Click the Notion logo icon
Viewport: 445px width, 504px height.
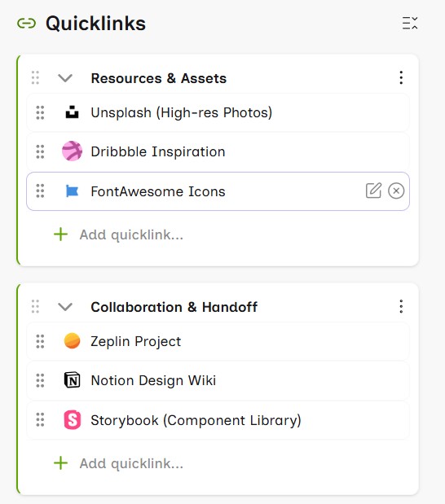[72, 380]
